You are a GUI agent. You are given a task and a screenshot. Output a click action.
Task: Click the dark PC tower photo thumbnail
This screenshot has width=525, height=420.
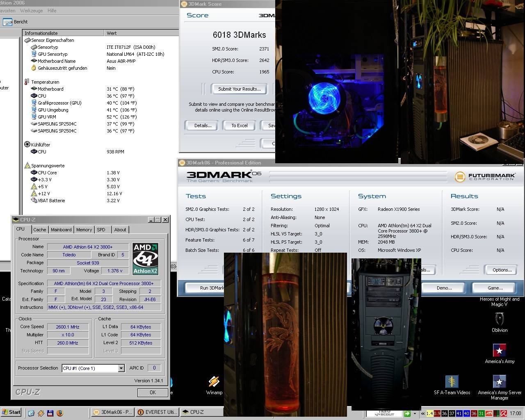click(386, 334)
